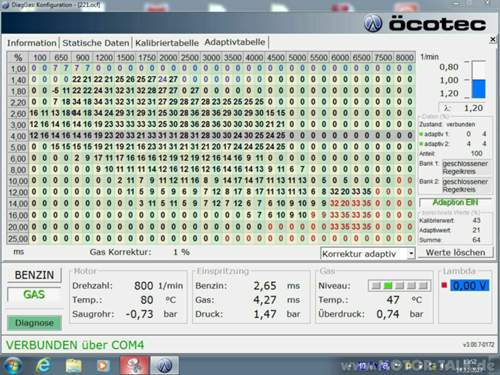Image resolution: width=500 pixels, height=375 pixels.
Task: Click the blue lambda level bar
Action: pyautogui.click(x=478, y=89)
